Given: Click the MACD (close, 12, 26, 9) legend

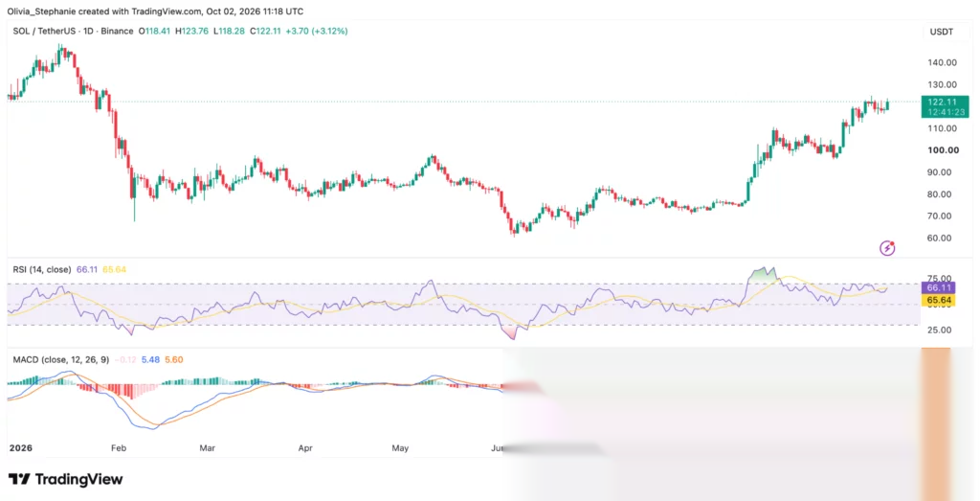Looking at the screenshot, I should (x=60, y=359).
